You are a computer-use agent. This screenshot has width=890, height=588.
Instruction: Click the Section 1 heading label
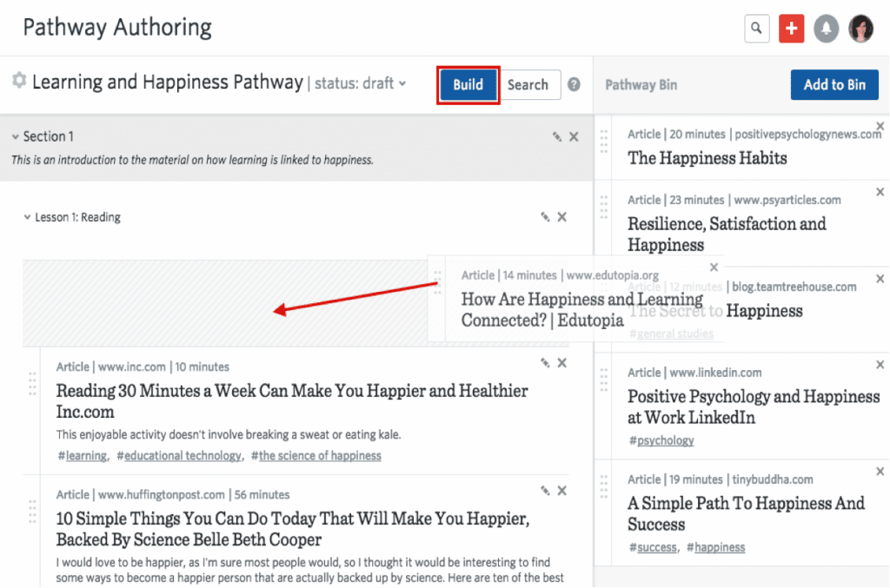[49, 136]
